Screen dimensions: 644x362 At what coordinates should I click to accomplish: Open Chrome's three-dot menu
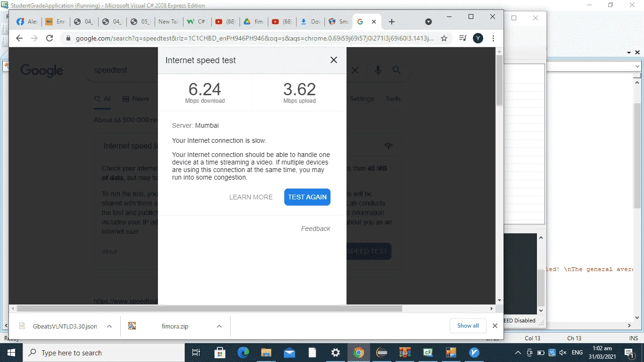pos(493,38)
